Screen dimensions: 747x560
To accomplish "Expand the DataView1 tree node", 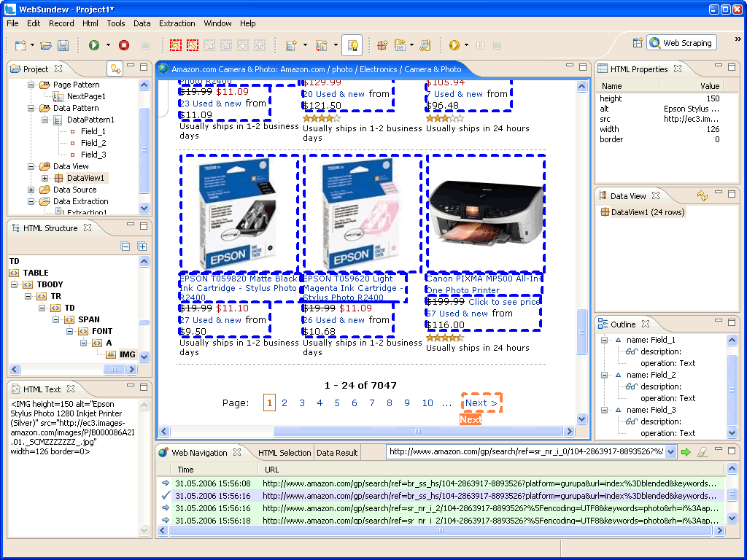I will (x=44, y=178).
